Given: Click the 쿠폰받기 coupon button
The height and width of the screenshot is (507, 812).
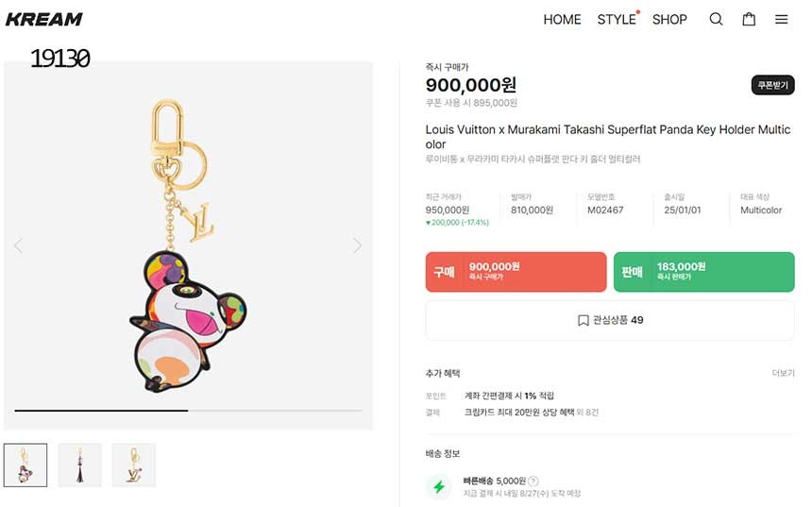Looking at the screenshot, I should (772, 85).
